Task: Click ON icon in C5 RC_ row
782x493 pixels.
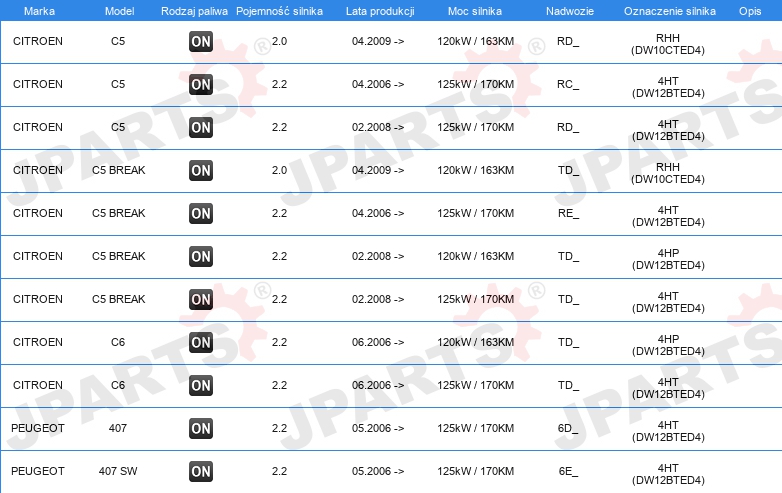Action: 201,84
